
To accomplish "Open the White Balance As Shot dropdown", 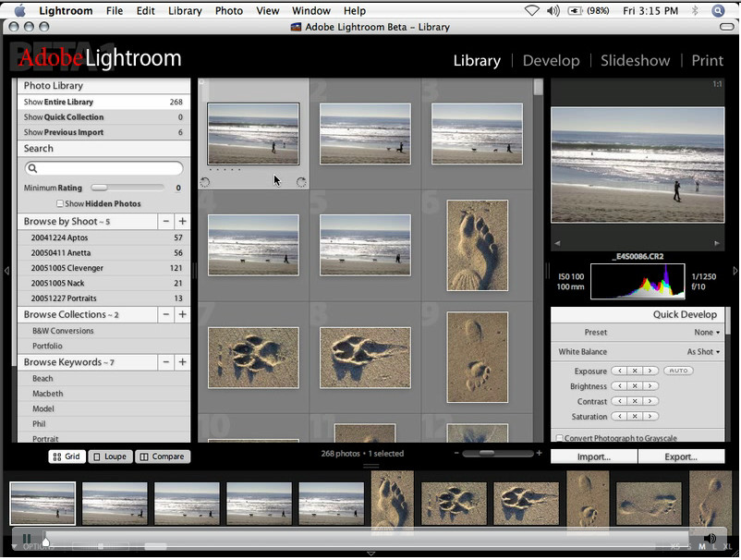I will point(703,351).
